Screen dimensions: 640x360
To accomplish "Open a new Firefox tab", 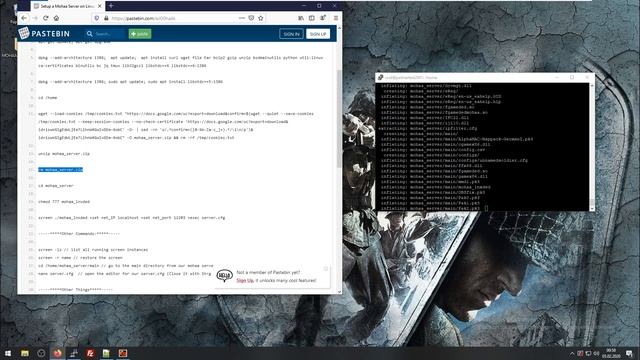I will (111, 6).
